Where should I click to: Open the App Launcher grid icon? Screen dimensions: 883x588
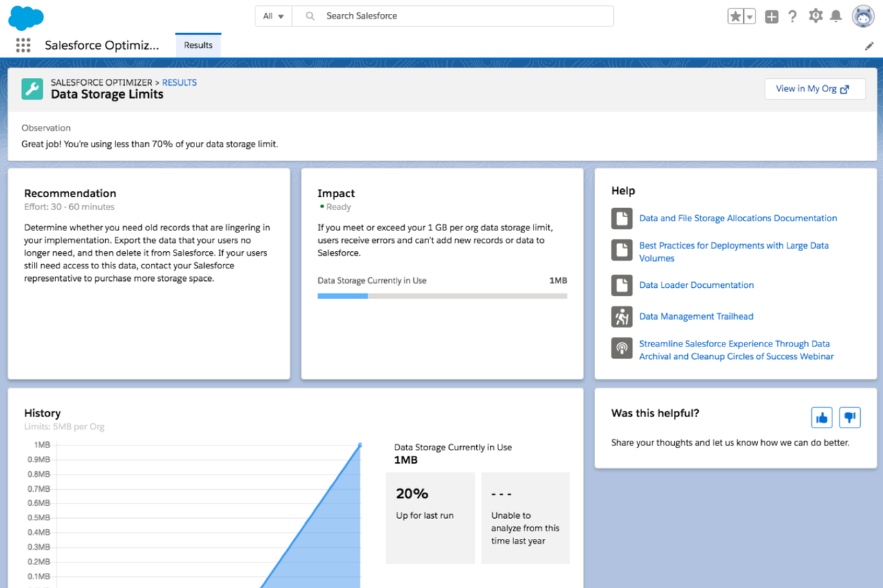pyautogui.click(x=23, y=45)
